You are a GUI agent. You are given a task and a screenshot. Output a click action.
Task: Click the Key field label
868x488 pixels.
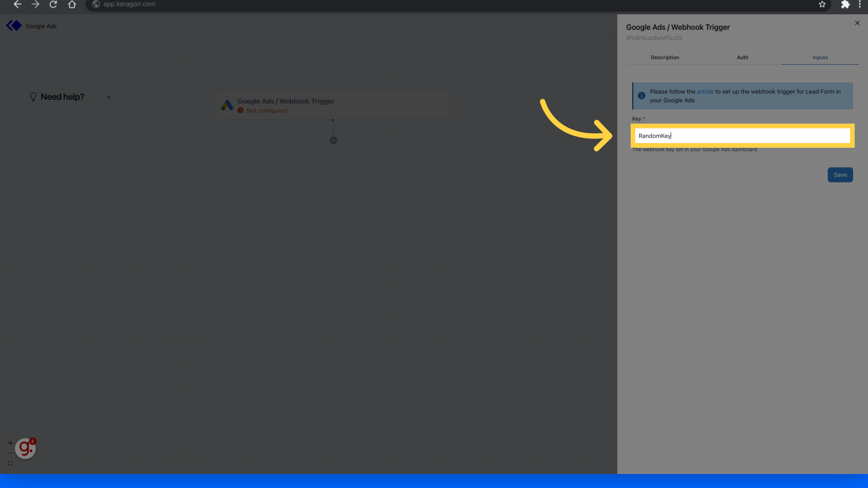[637, 119]
